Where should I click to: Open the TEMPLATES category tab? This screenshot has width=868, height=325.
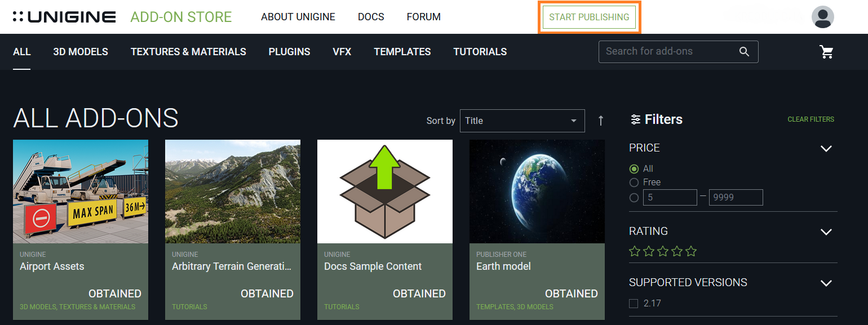402,52
